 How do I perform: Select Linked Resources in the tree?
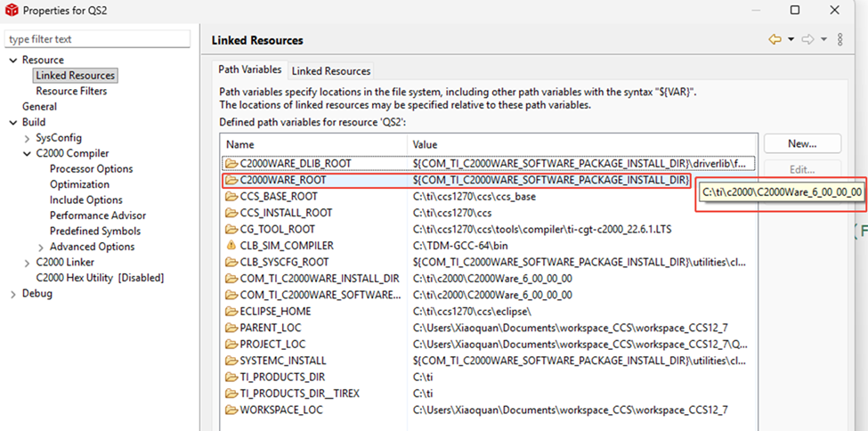(x=76, y=76)
